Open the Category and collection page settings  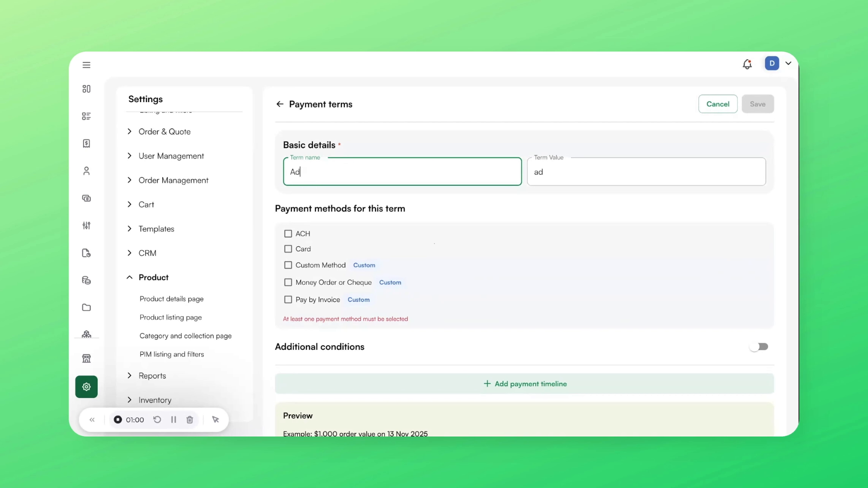[x=185, y=336]
